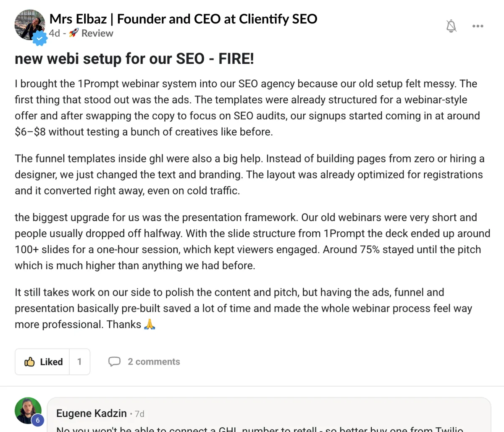Viewport: 504px width, 432px height.
Task: Click the comment speech bubble icon
Action: (114, 362)
